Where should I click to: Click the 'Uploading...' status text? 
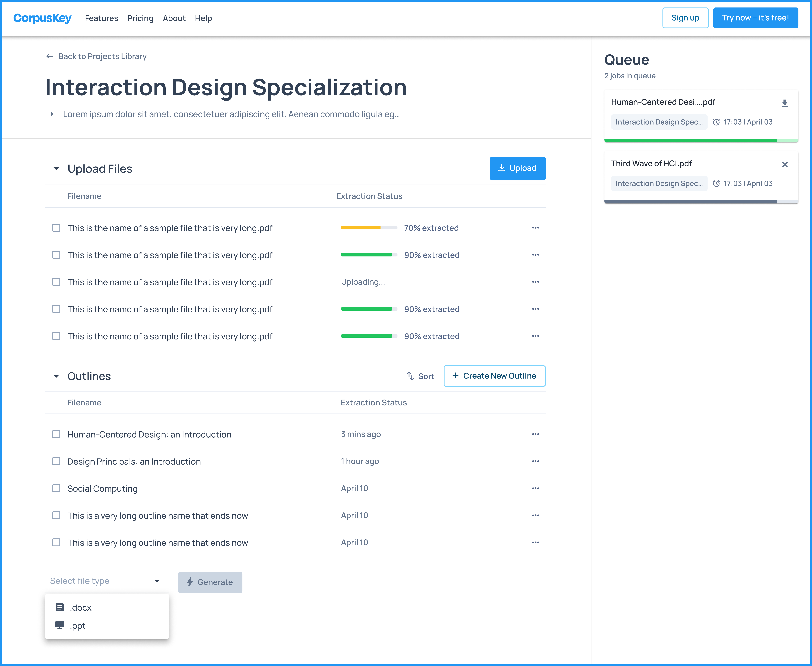[363, 282]
